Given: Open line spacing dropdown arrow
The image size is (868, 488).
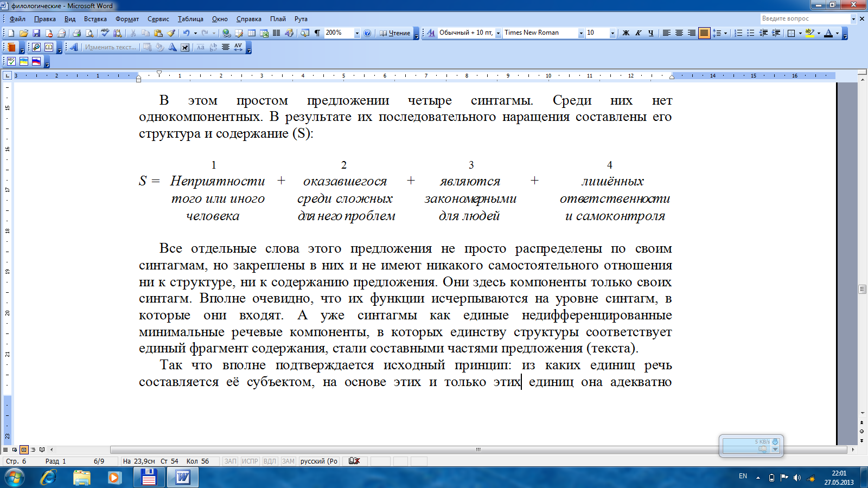Looking at the screenshot, I should tap(725, 33).
